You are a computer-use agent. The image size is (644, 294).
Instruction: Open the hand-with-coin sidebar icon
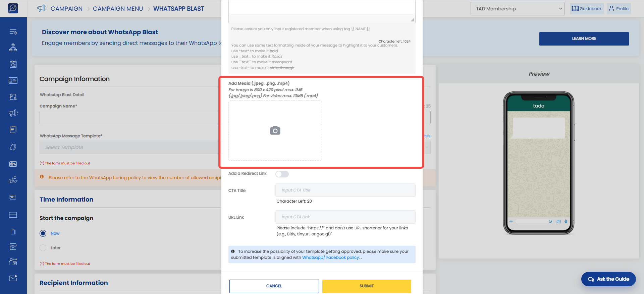pyautogui.click(x=13, y=180)
